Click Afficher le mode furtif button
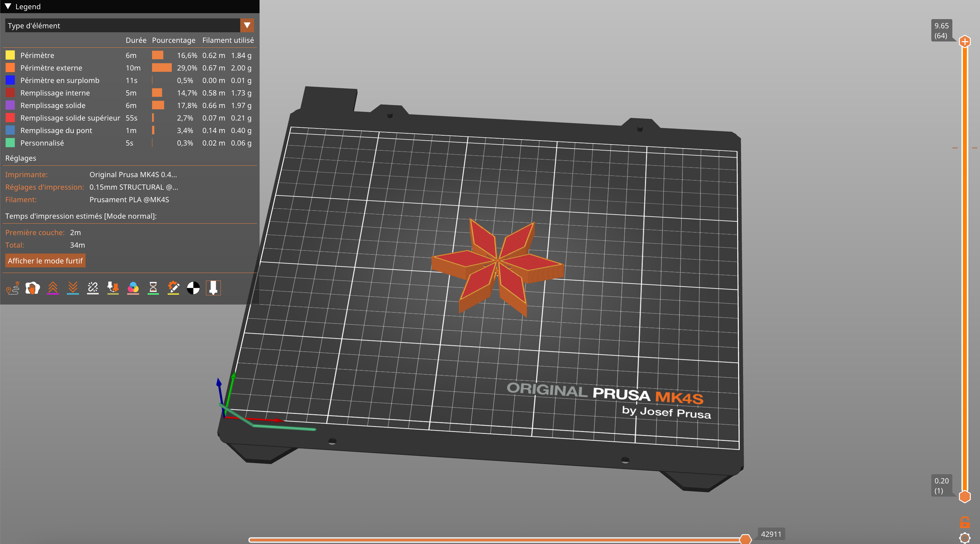The image size is (980, 544). pyautogui.click(x=45, y=261)
